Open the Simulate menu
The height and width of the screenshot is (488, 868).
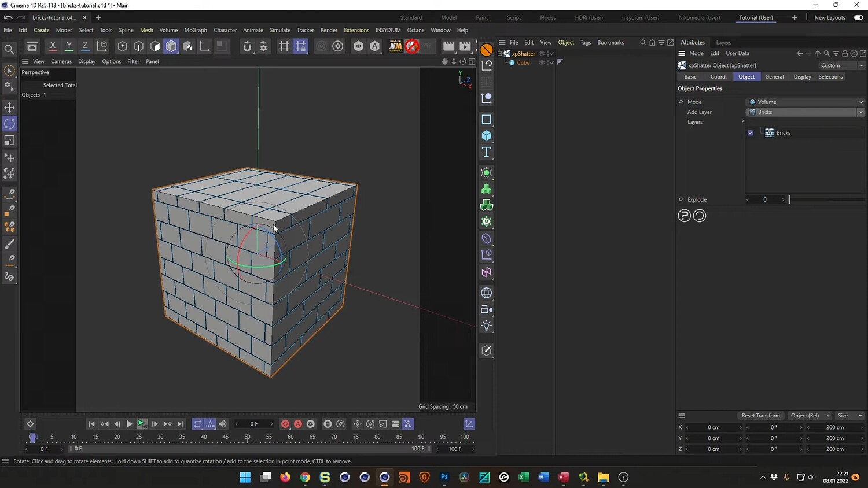click(280, 30)
